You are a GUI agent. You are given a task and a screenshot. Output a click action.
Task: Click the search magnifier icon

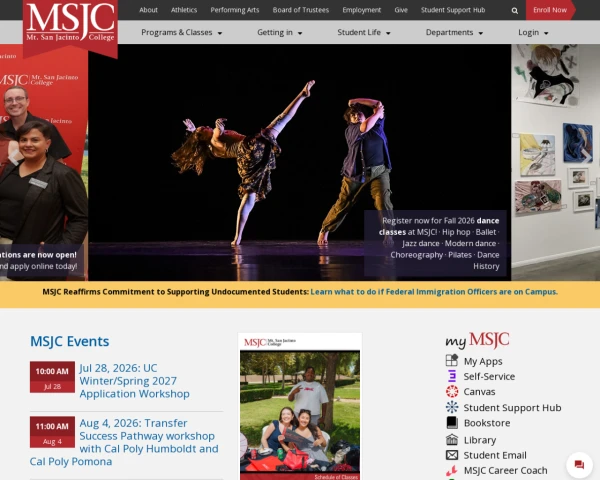(515, 11)
